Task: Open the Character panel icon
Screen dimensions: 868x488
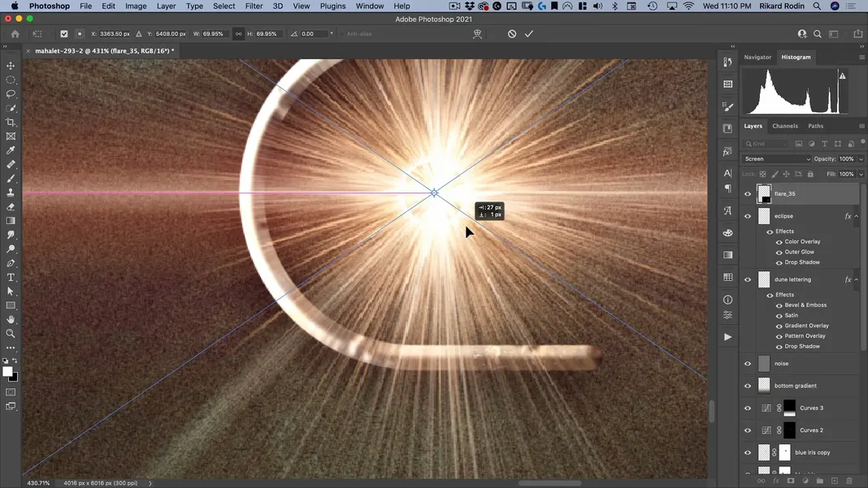Action: 728,173
